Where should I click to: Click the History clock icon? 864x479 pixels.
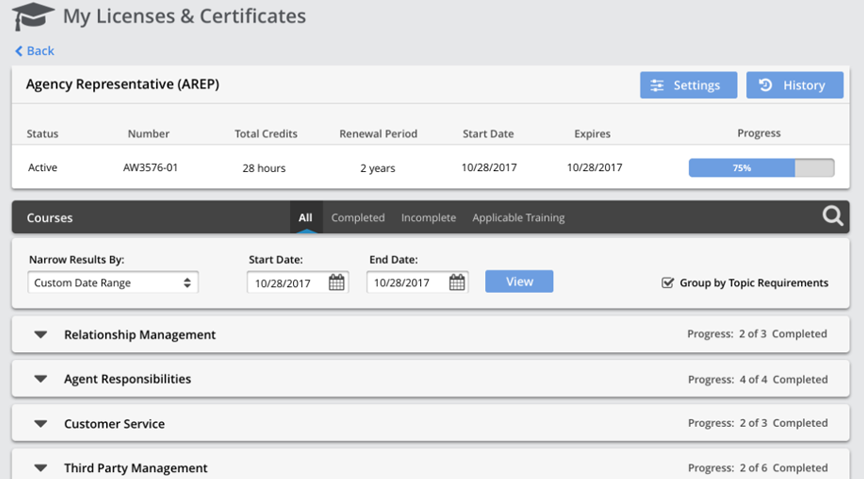(x=765, y=86)
